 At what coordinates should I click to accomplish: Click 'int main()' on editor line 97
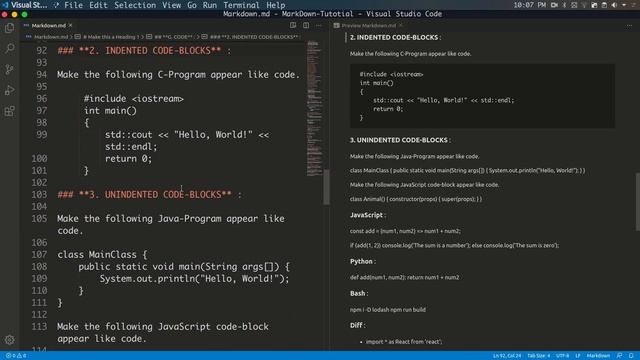110,111
